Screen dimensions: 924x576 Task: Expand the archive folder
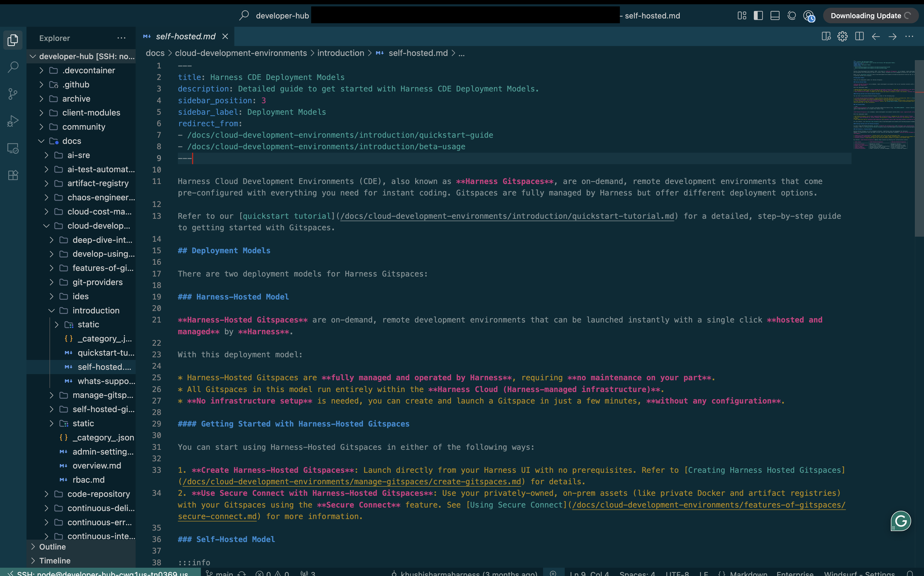(x=76, y=99)
